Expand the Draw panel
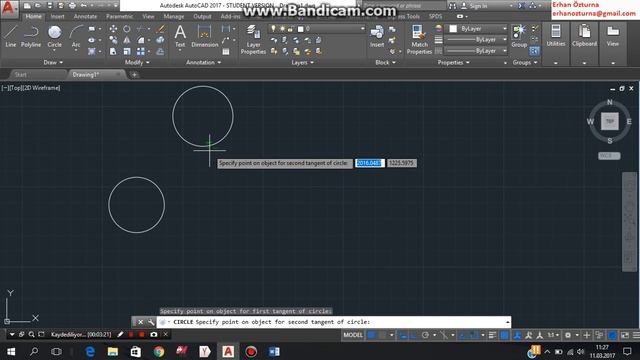 click(x=53, y=62)
